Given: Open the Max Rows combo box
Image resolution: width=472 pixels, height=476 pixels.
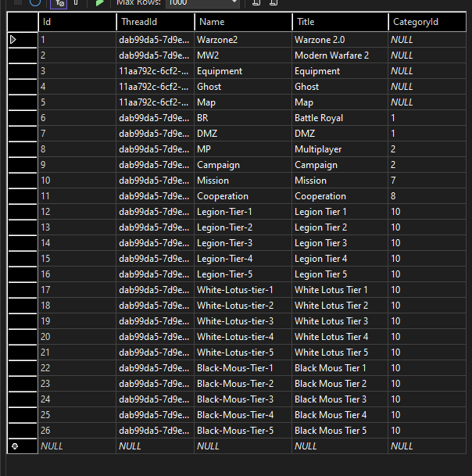Looking at the screenshot, I should click(202, 3).
